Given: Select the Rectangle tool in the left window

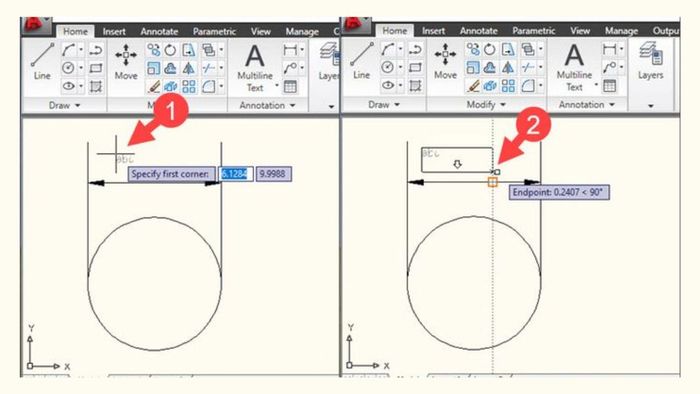Looking at the screenshot, I should pos(96,68).
